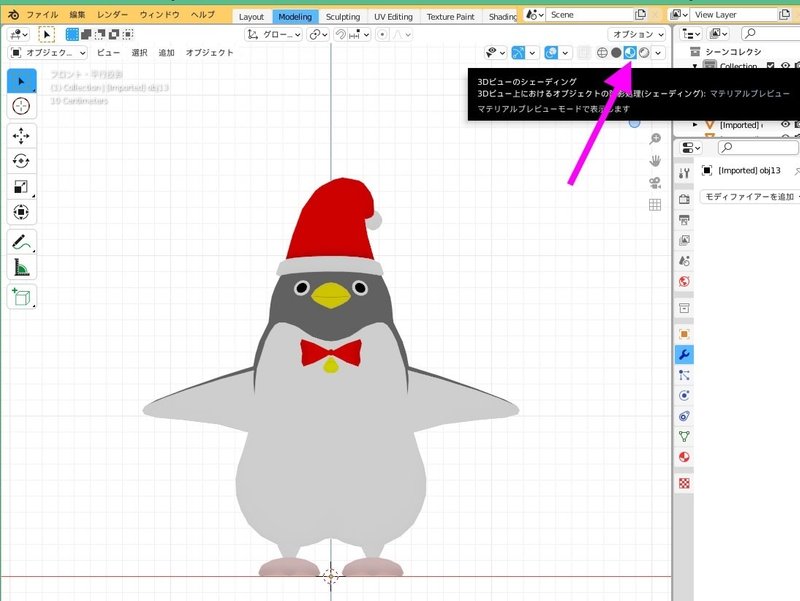
Task: Toggle snapping magnet button
Action: click(x=340, y=35)
